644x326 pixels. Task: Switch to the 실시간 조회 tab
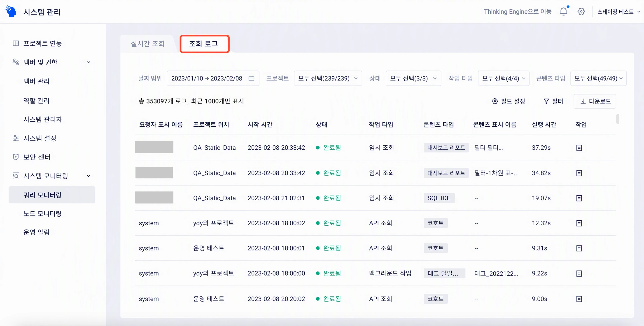pyautogui.click(x=148, y=44)
